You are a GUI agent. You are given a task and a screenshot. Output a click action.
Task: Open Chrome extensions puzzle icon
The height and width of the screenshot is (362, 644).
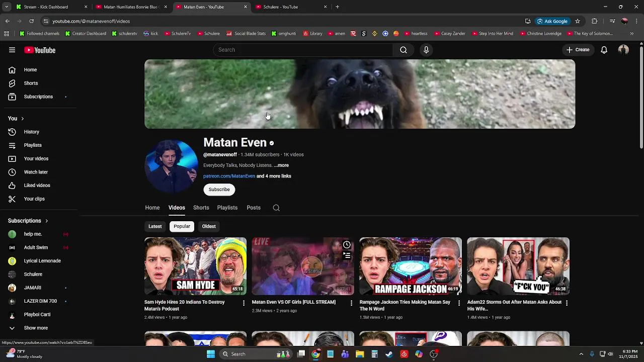pos(594,21)
